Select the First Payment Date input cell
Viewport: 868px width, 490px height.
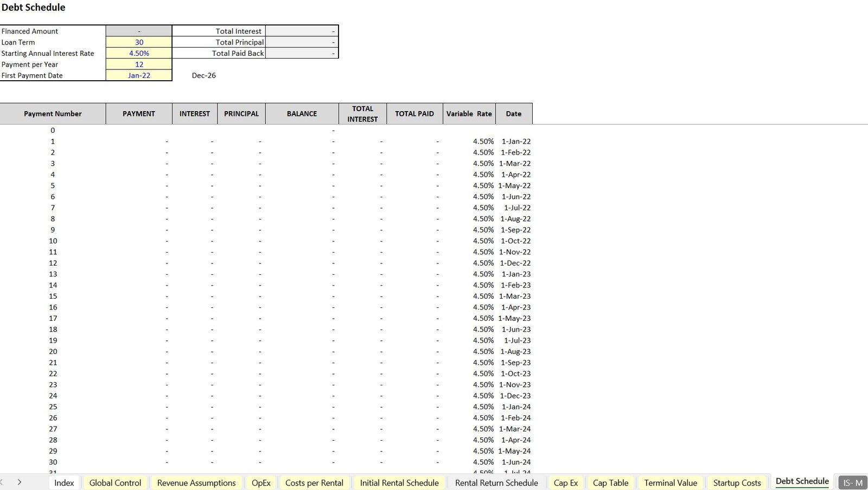pyautogui.click(x=139, y=75)
